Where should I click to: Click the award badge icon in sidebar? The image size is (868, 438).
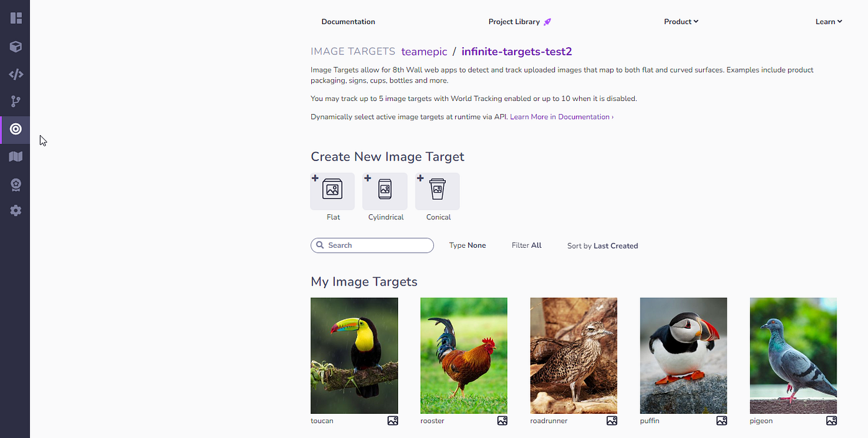pyautogui.click(x=16, y=184)
